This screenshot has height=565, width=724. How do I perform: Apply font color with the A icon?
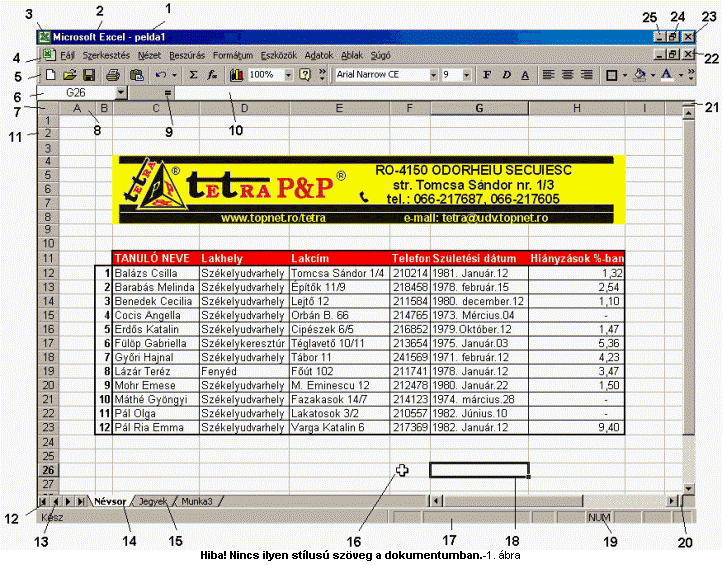point(666,75)
